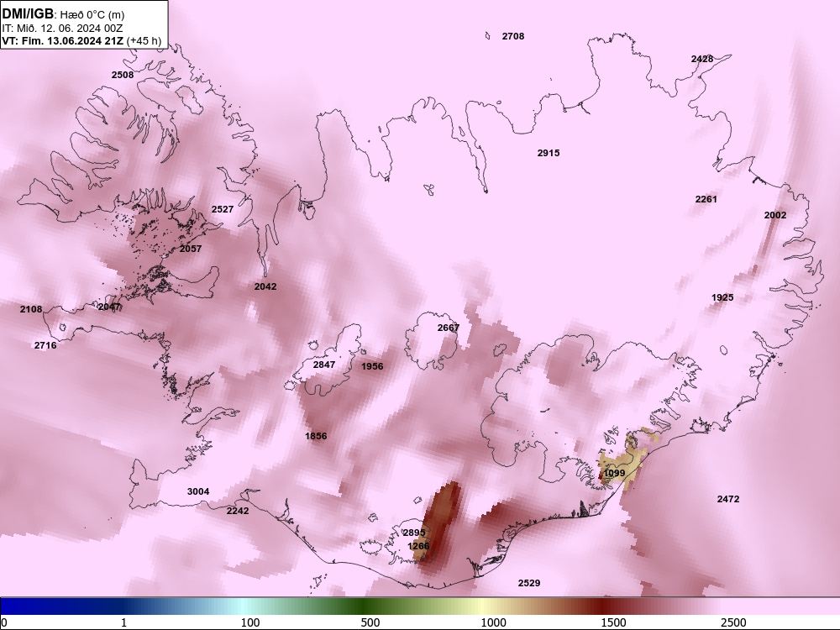This screenshot has width=840, height=630.
Task: Click the 500 tick label on the legend
Action: [x=370, y=622]
